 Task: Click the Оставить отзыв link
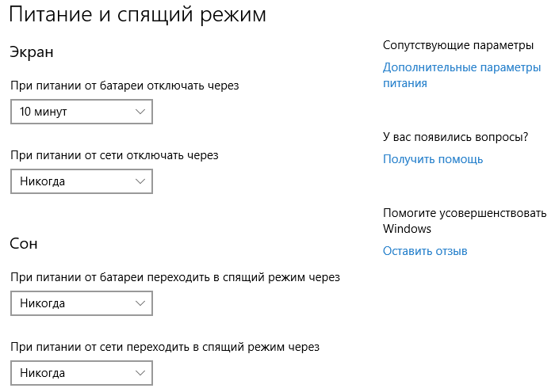[425, 251]
